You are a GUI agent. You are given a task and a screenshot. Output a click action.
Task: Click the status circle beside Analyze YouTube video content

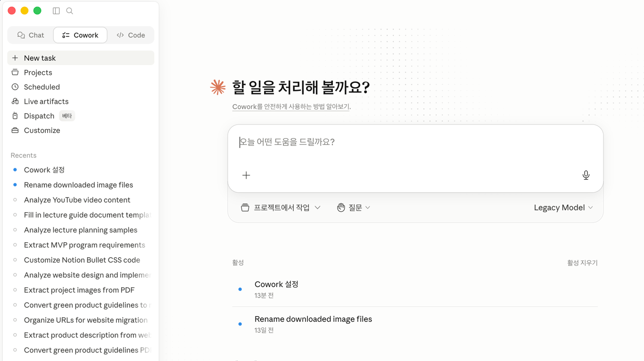pyautogui.click(x=15, y=200)
